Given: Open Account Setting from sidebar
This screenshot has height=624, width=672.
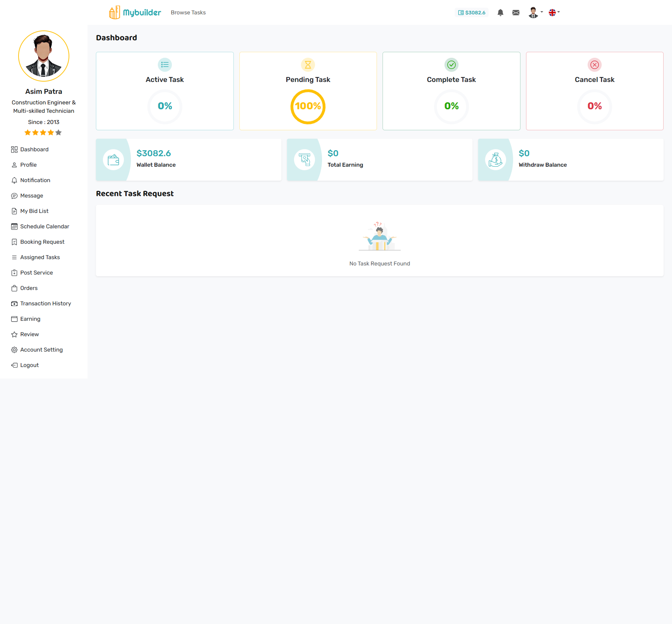Looking at the screenshot, I should point(41,350).
